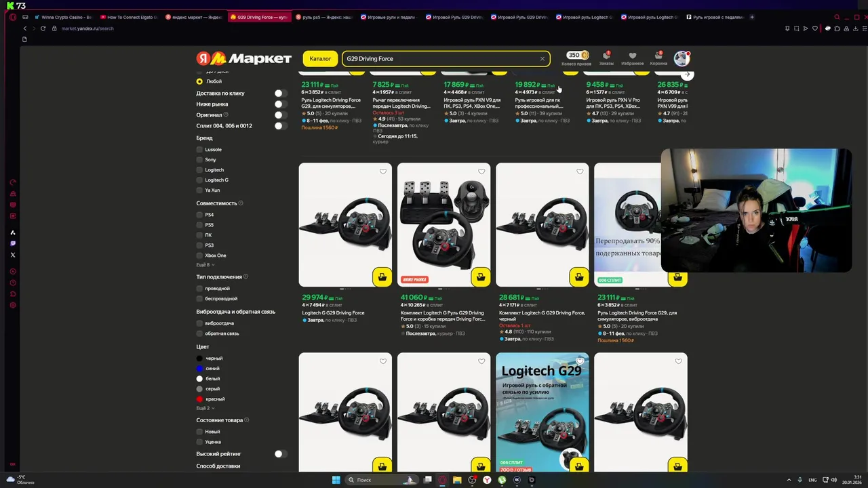Toggle Ниже рынка switch

point(280,104)
